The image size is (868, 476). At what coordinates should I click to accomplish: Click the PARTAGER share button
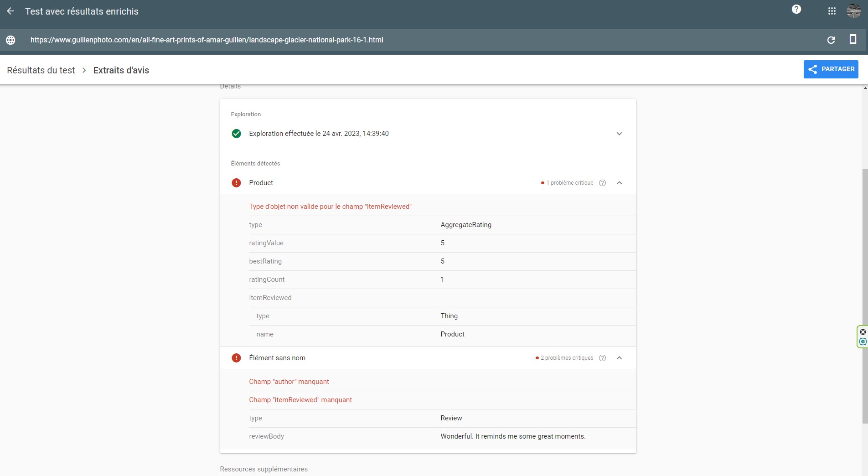click(831, 69)
